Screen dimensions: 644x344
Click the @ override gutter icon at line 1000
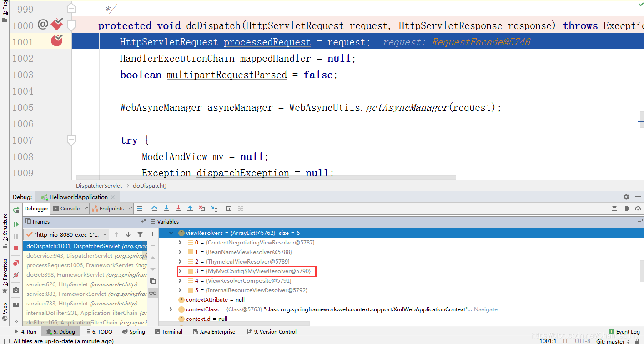(x=43, y=25)
